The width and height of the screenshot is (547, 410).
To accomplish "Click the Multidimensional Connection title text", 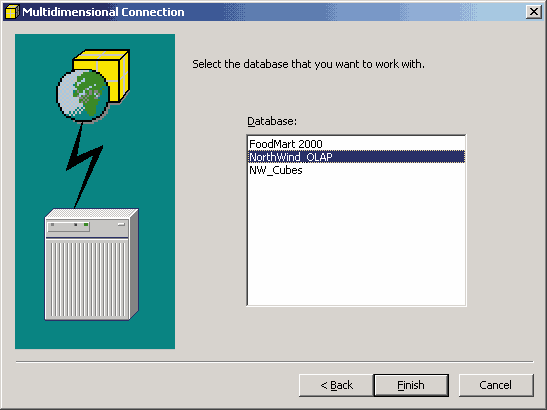I will click(x=103, y=12).
